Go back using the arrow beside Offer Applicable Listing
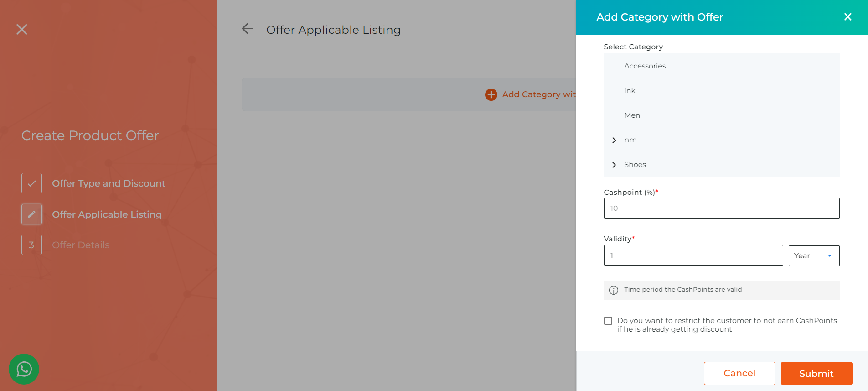 pyautogui.click(x=247, y=29)
